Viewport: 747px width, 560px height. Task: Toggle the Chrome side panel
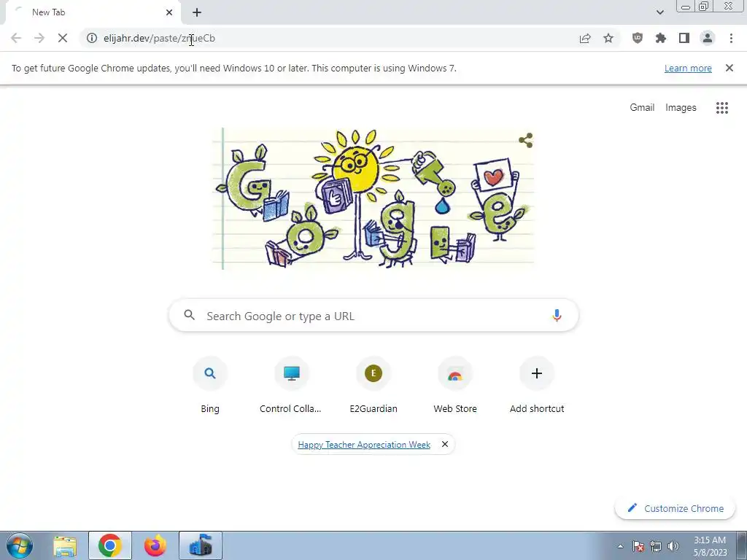pyautogui.click(x=684, y=38)
